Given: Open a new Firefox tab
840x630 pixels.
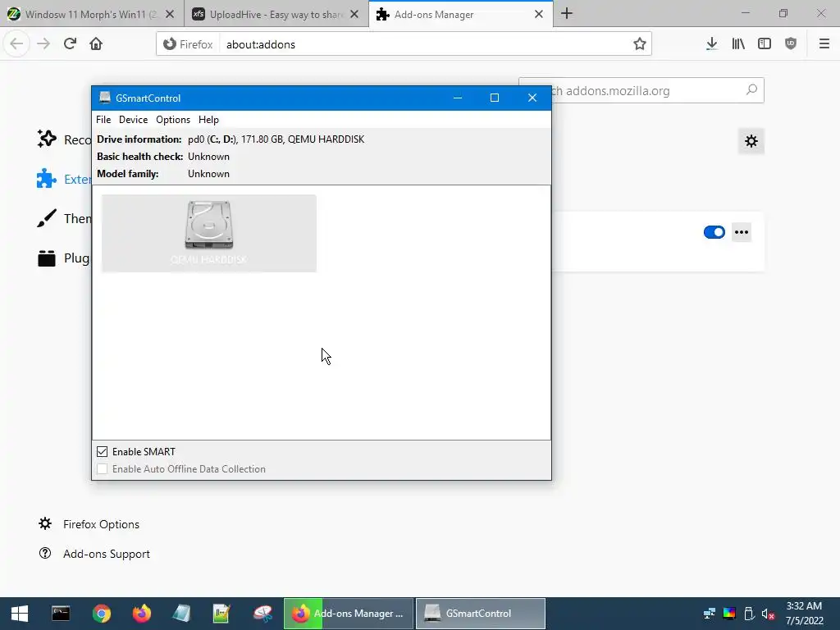Looking at the screenshot, I should click(x=567, y=14).
